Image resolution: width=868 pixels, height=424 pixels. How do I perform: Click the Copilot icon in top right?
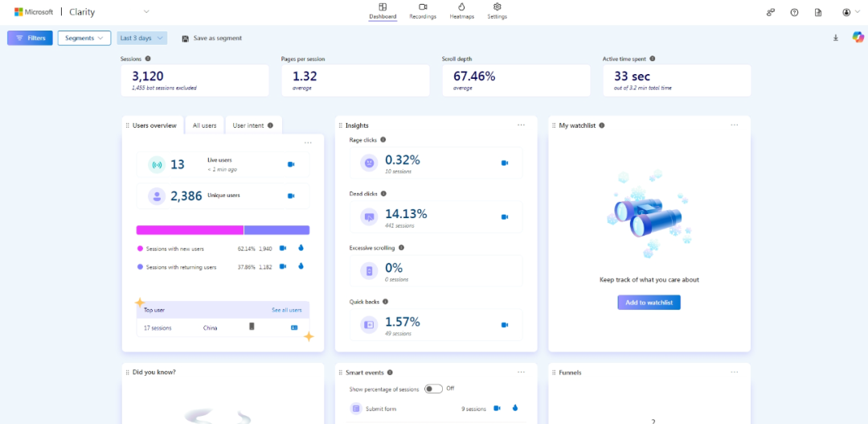858,37
